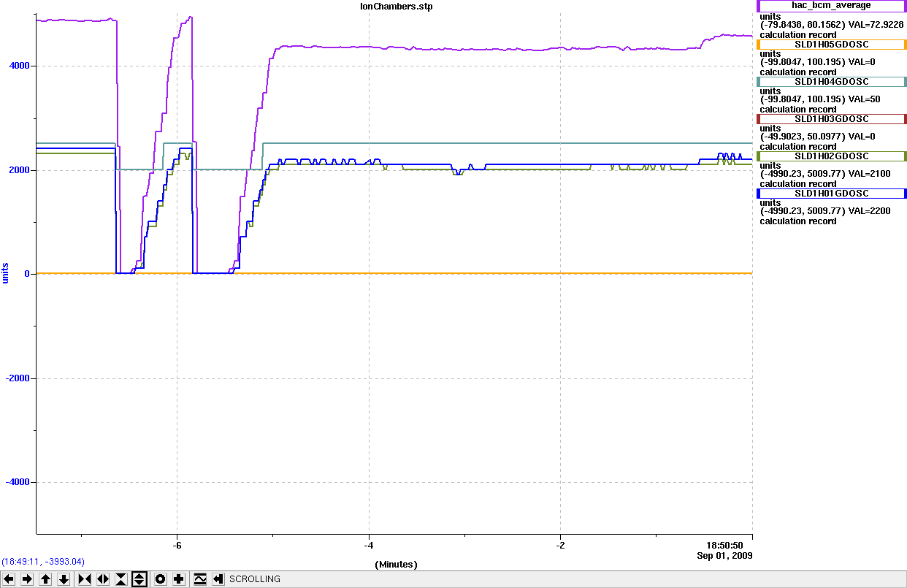907x588 pixels.
Task: Click the cursor readout (18:49:11, -3993.04)
Action: [43, 562]
